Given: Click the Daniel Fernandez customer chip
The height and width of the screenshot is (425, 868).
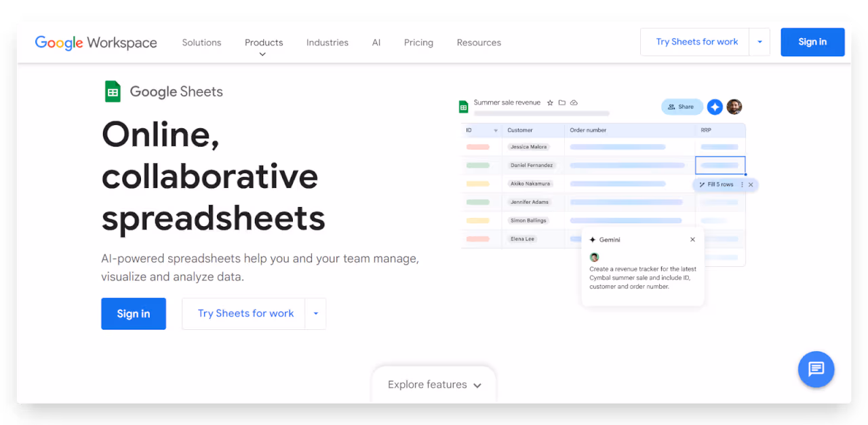Looking at the screenshot, I should tap(532, 165).
